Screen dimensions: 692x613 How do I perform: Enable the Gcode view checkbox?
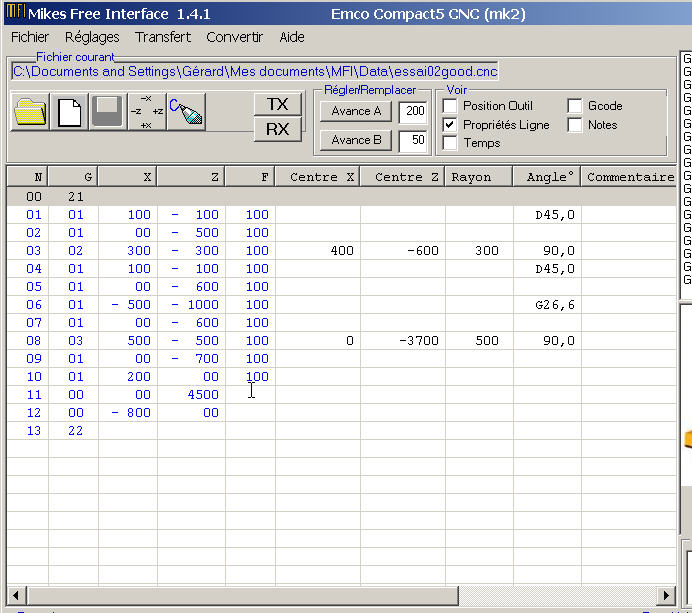pos(575,106)
